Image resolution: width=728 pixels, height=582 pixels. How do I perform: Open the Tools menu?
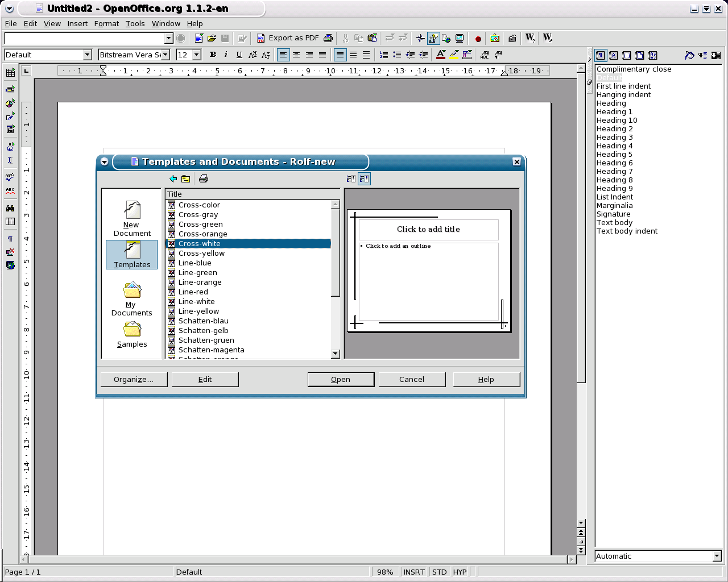click(x=135, y=24)
